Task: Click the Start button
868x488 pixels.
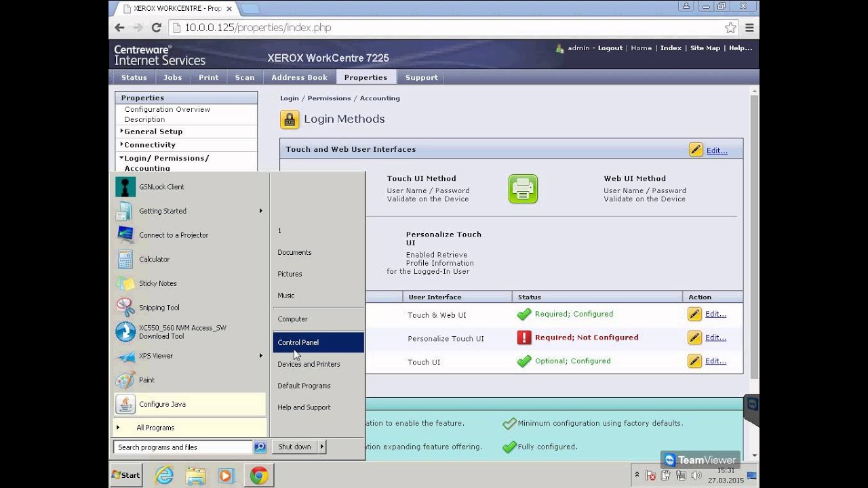Action: 126,475
